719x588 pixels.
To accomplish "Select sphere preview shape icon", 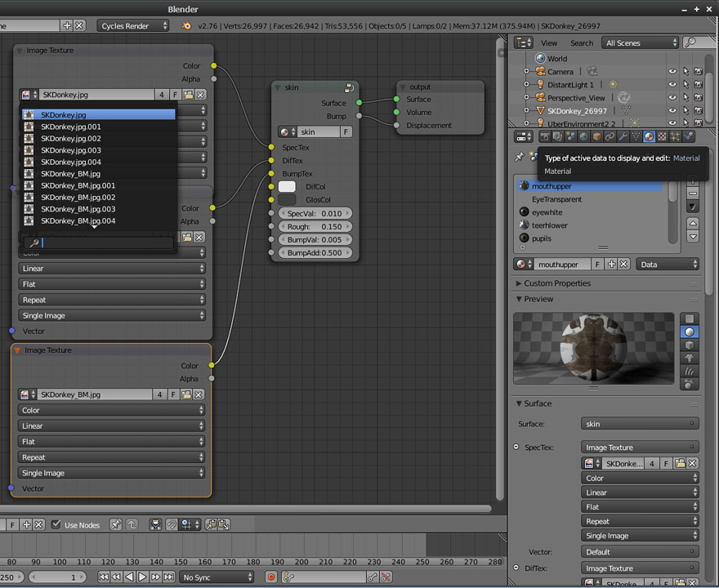I will pyautogui.click(x=690, y=332).
